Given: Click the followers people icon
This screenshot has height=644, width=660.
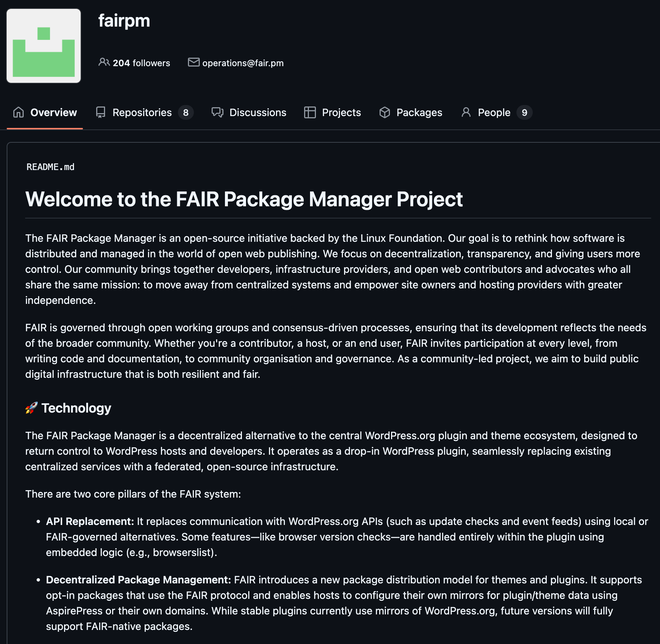Looking at the screenshot, I should (x=104, y=62).
